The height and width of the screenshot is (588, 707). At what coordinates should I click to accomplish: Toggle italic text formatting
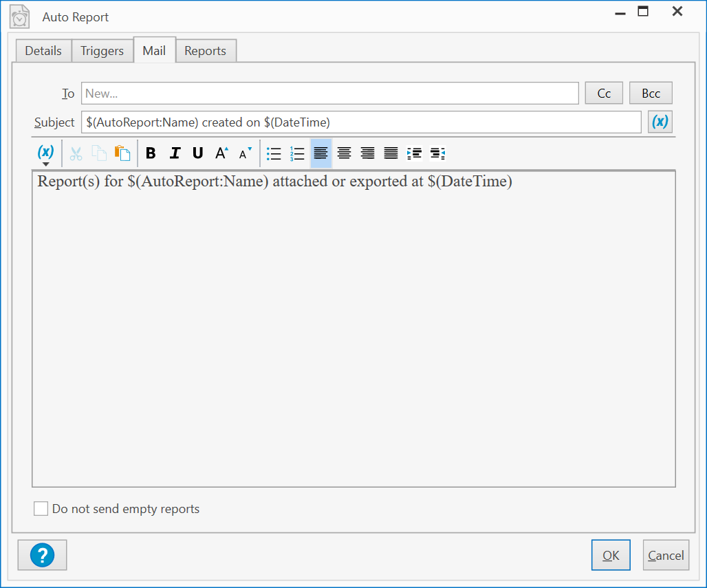click(x=175, y=153)
